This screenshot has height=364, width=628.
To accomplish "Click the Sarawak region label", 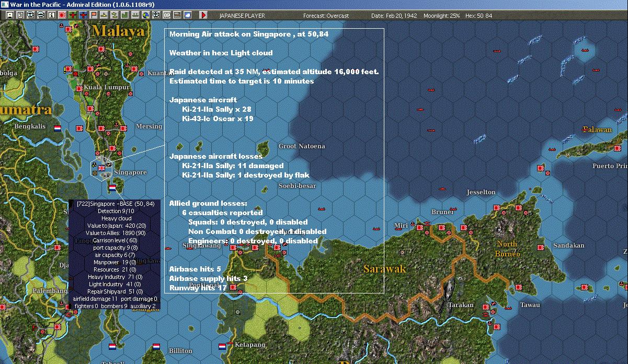I will (385, 269).
